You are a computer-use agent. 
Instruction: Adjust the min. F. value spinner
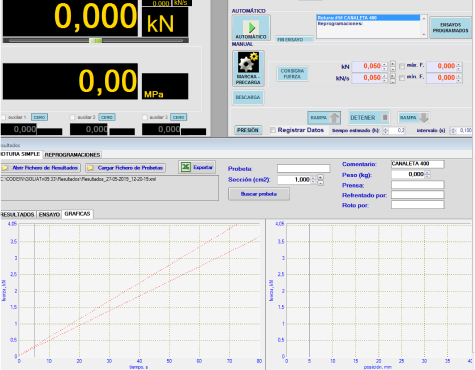click(459, 78)
